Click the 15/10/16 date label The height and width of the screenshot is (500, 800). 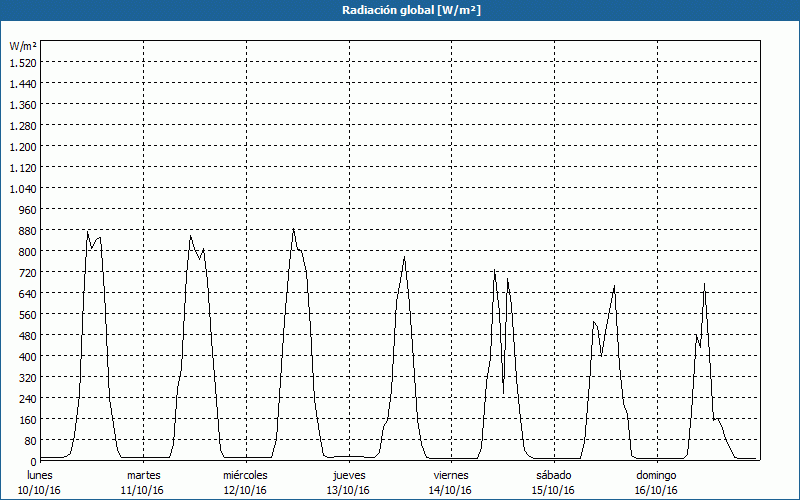pos(553,490)
